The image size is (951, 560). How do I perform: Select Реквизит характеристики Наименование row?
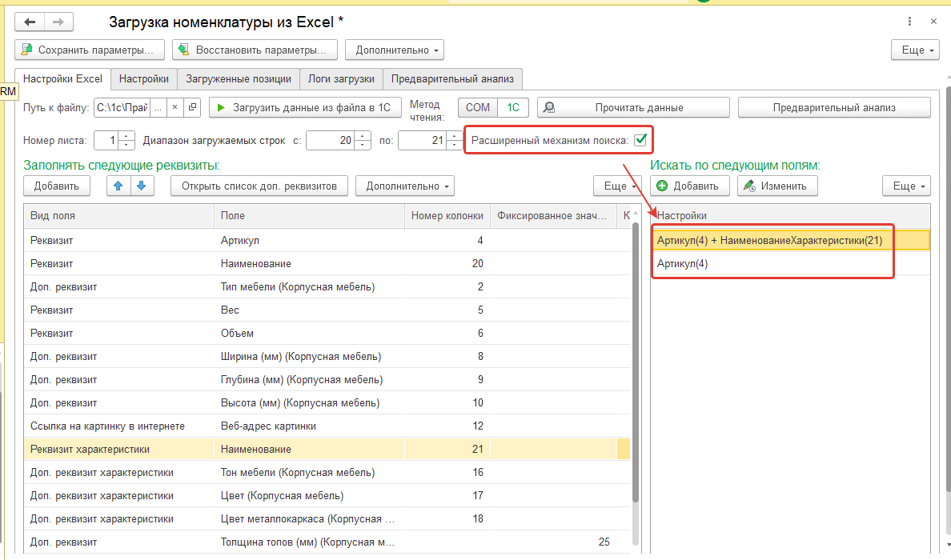point(327,449)
